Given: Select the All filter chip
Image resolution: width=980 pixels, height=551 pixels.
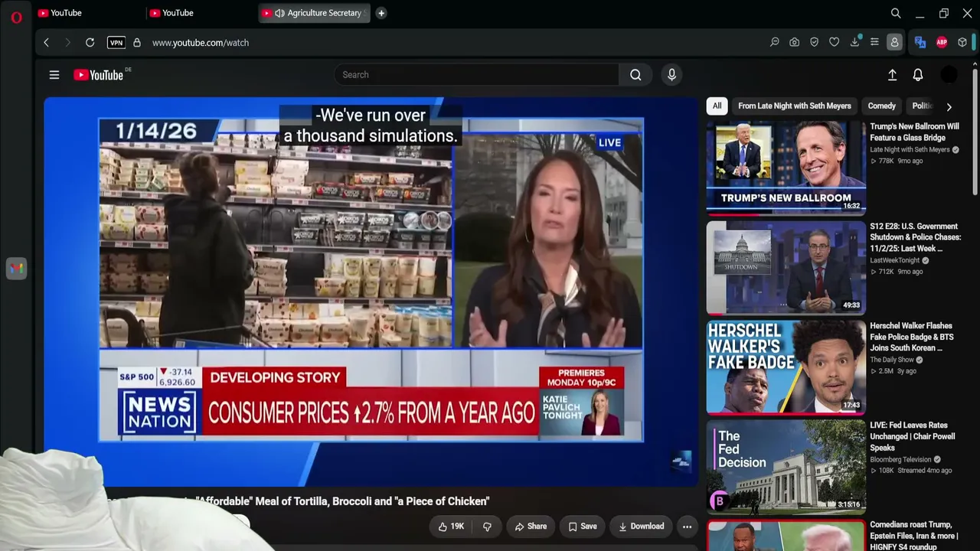Looking at the screenshot, I should [x=717, y=106].
